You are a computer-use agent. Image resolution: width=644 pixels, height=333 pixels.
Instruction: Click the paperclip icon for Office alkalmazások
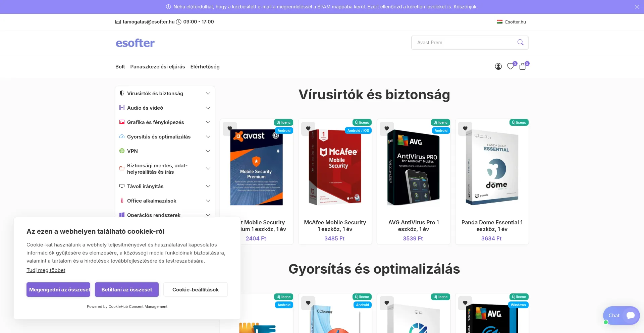(x=122, y=201)
